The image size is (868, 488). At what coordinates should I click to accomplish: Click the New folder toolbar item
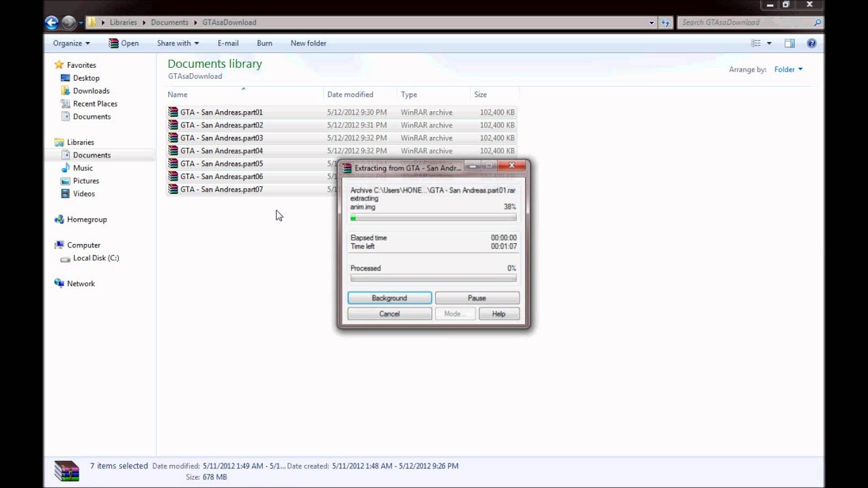[309, 43]
